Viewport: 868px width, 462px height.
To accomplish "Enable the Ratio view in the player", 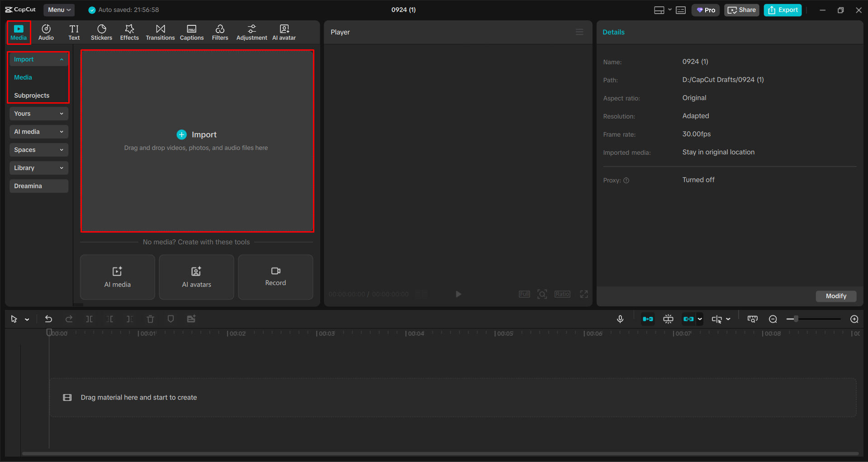I will pyautogui.click(x=562, y=294).
